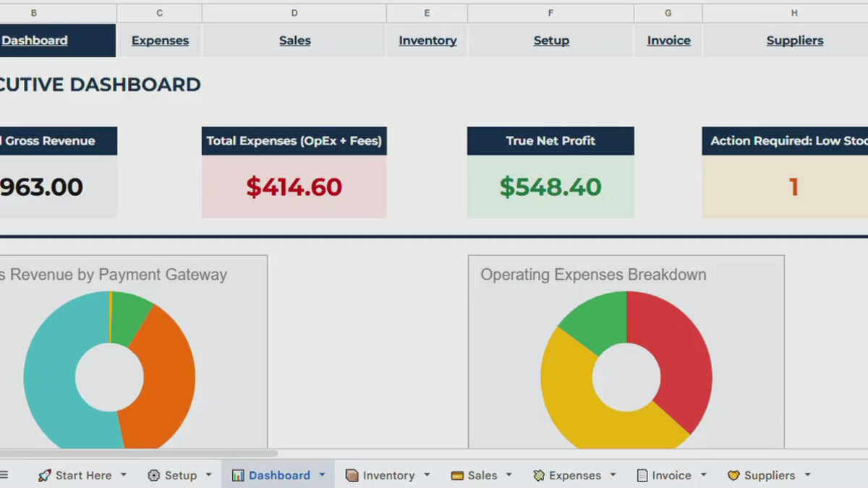Open the Dashboard sheet tab dropdown arrow

point(322,475)
